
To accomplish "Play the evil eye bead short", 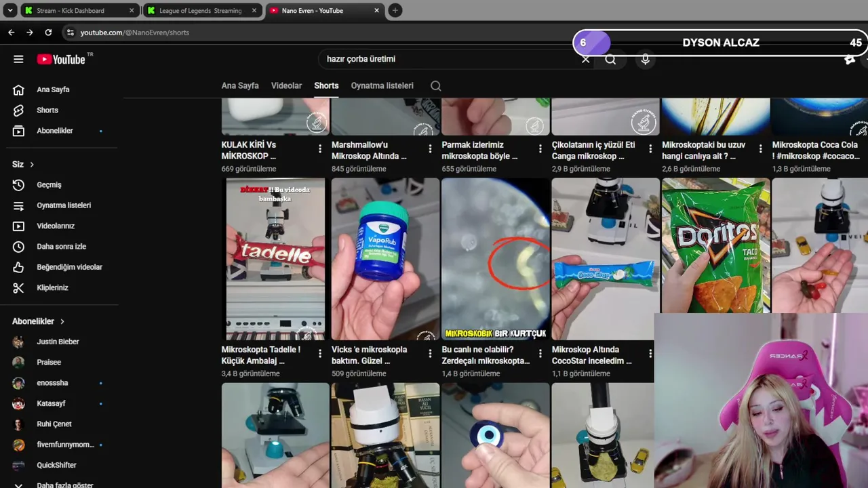I will click(x=496, y=435).
